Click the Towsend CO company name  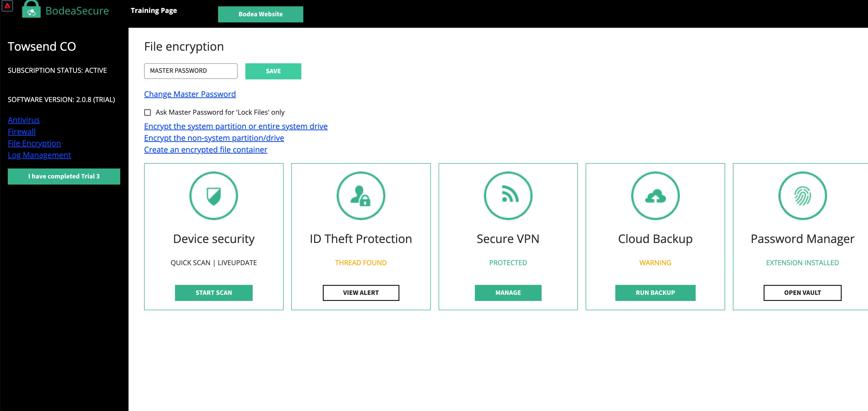(x=42, y=47)
